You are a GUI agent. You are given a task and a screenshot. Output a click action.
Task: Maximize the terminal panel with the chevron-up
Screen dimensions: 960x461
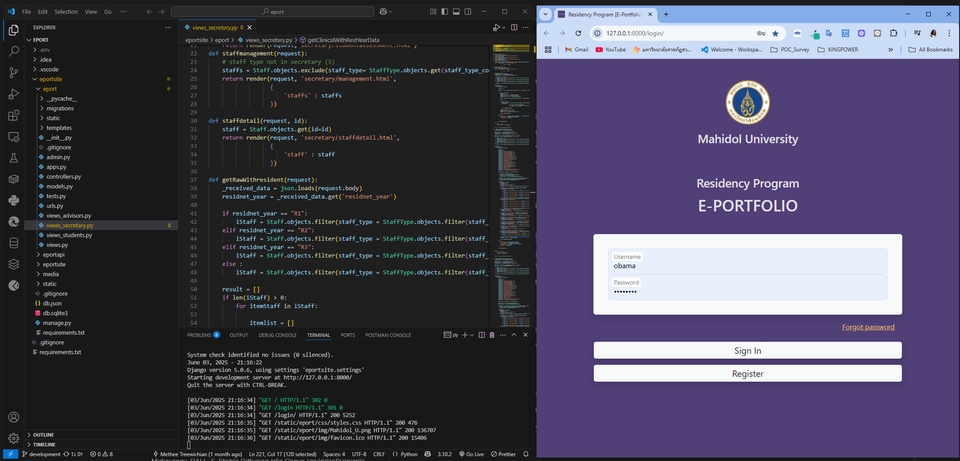coord(514,335)
